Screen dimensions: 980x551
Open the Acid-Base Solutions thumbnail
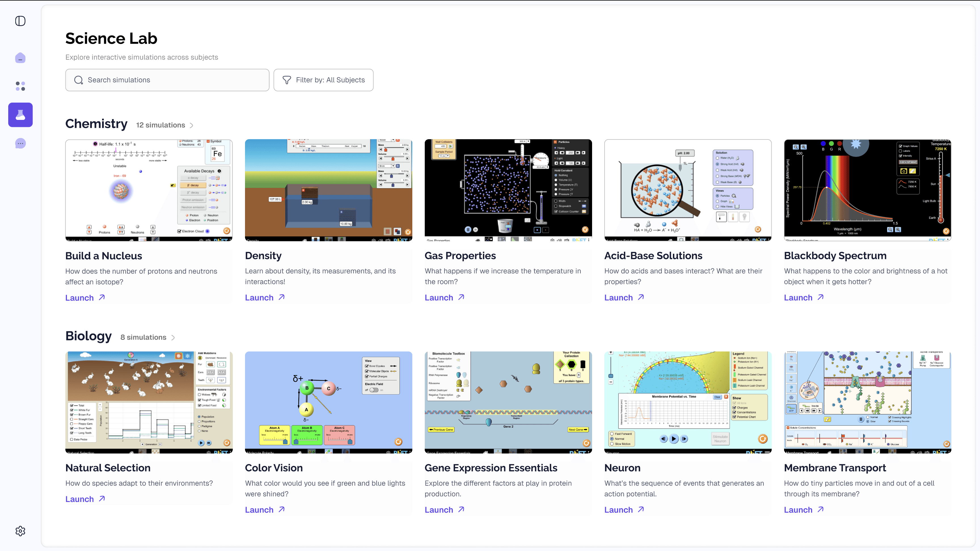tap(688, 190)
